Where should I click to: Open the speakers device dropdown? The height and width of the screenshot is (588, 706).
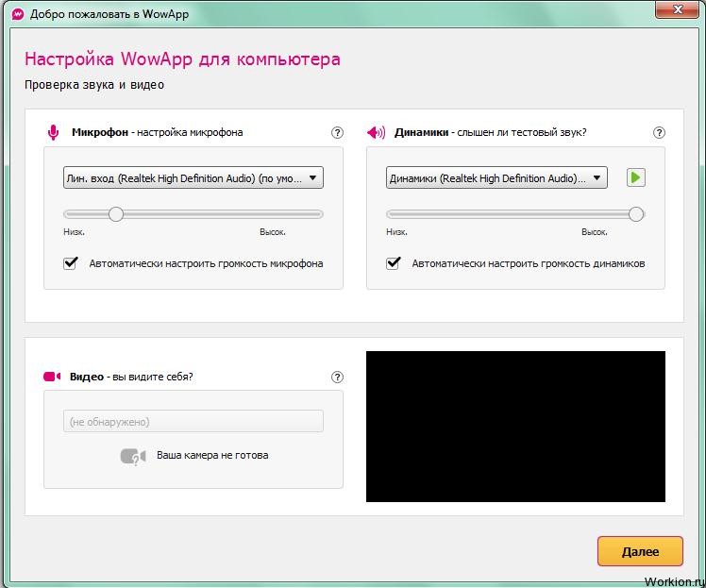pyautogui.click(x=496, y=177)
